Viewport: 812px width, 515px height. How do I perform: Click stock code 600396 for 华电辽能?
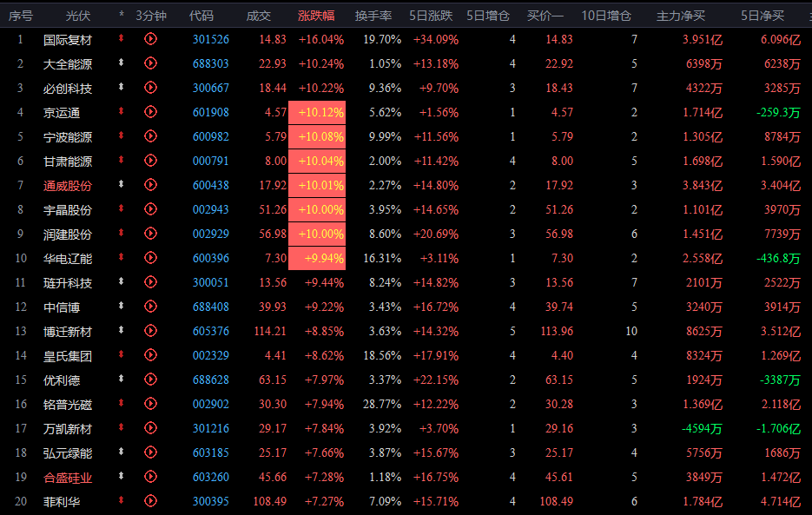pos(209,258)
